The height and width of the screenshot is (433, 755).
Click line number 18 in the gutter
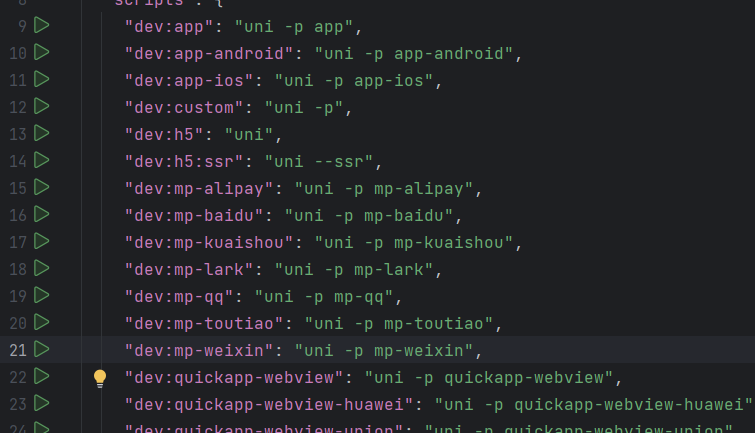pos(18,269)
